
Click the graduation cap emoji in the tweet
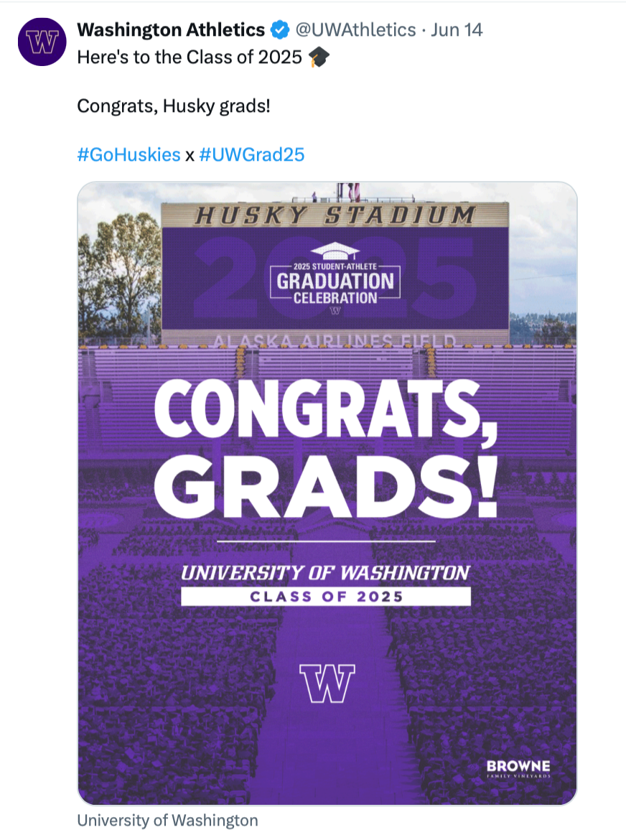(x=319, y=57)
